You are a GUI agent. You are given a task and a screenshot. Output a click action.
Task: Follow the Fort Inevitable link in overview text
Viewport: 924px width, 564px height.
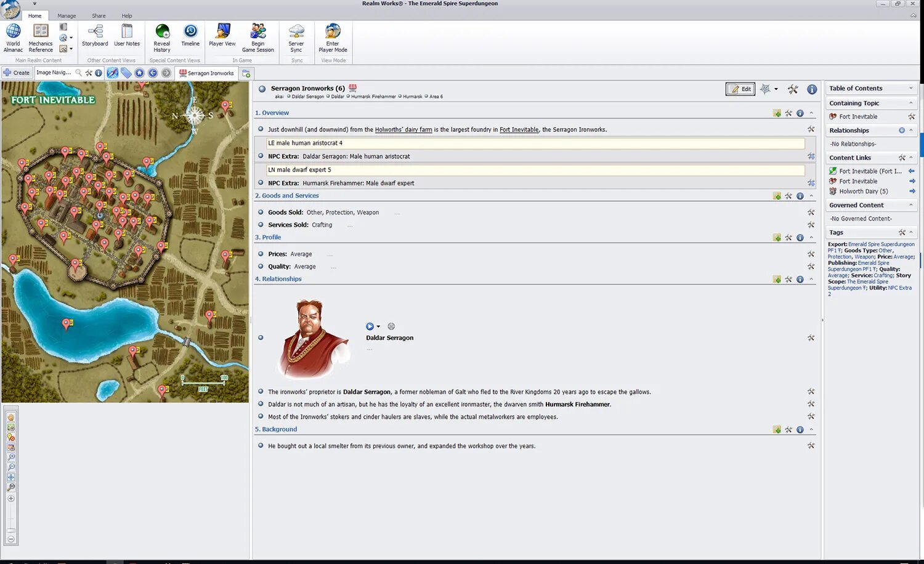click(x=519, y=130)
